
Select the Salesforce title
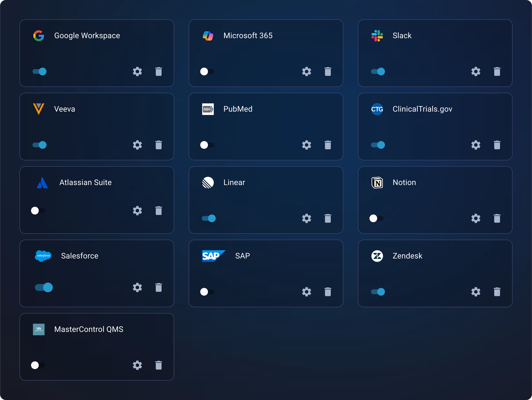coord(80,256)
